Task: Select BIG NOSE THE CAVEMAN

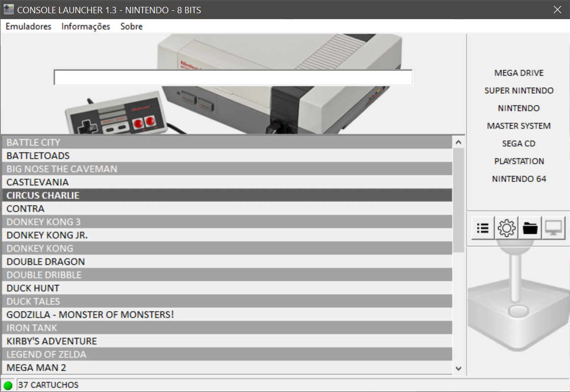Action: tap(227, 169)
